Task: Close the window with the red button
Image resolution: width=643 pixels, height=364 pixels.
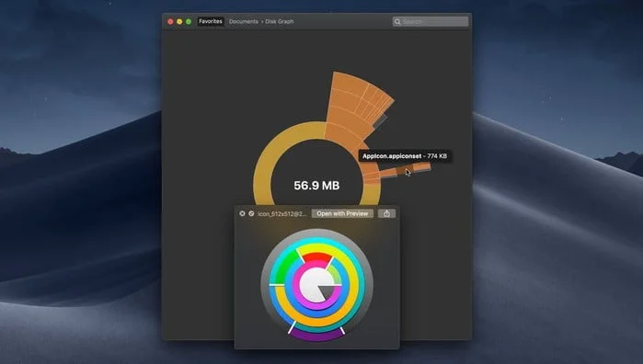Action: (170, 21)
